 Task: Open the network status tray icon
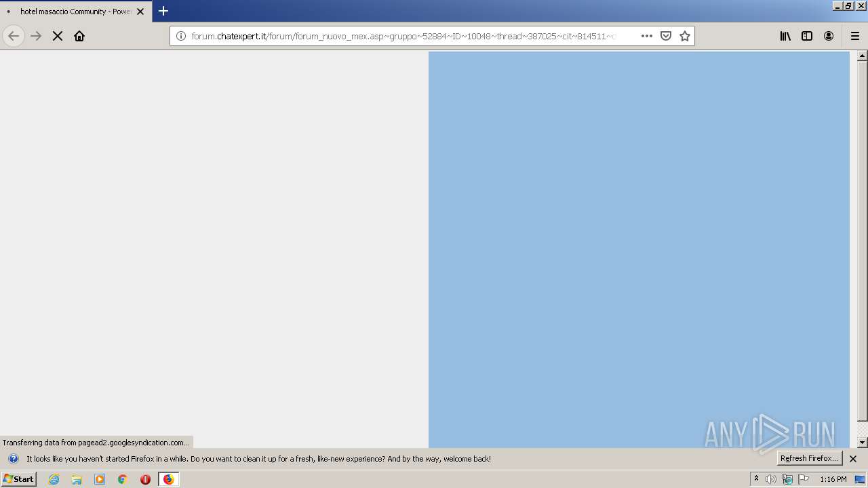[x=787, y=479]
